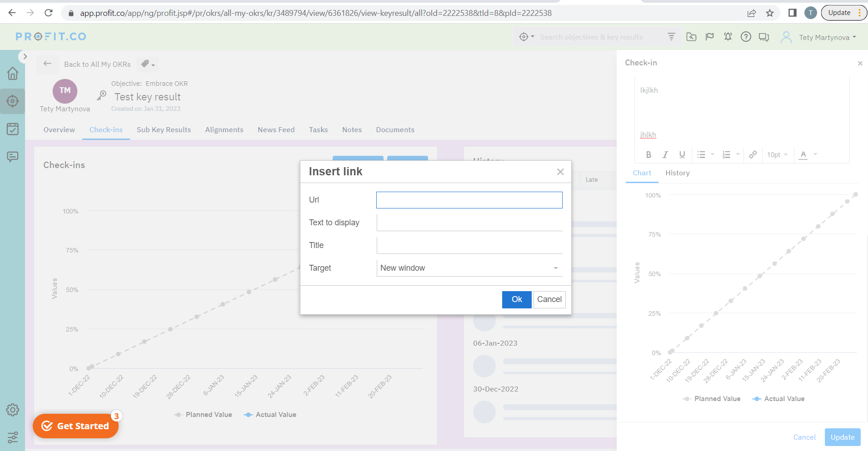The width and height of the screenshot is (868, 451).
Task: Select the History tab in Check-in panel
Action: click(677, 173)
